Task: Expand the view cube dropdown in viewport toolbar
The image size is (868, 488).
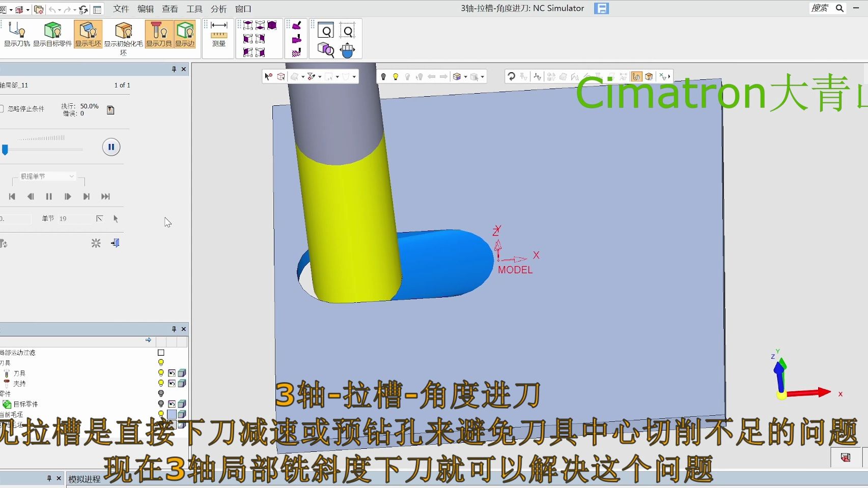Action: coord(465,77)
